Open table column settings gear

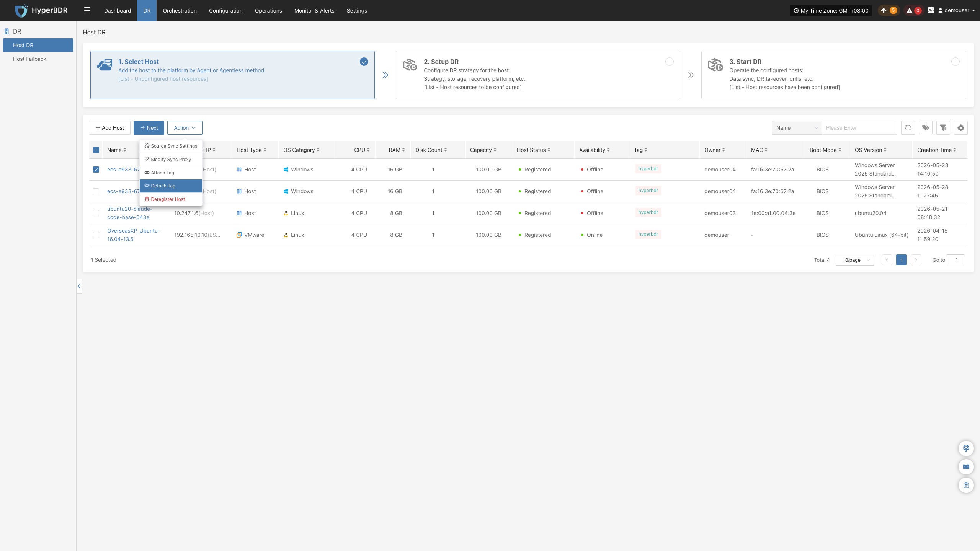point(961,128)
